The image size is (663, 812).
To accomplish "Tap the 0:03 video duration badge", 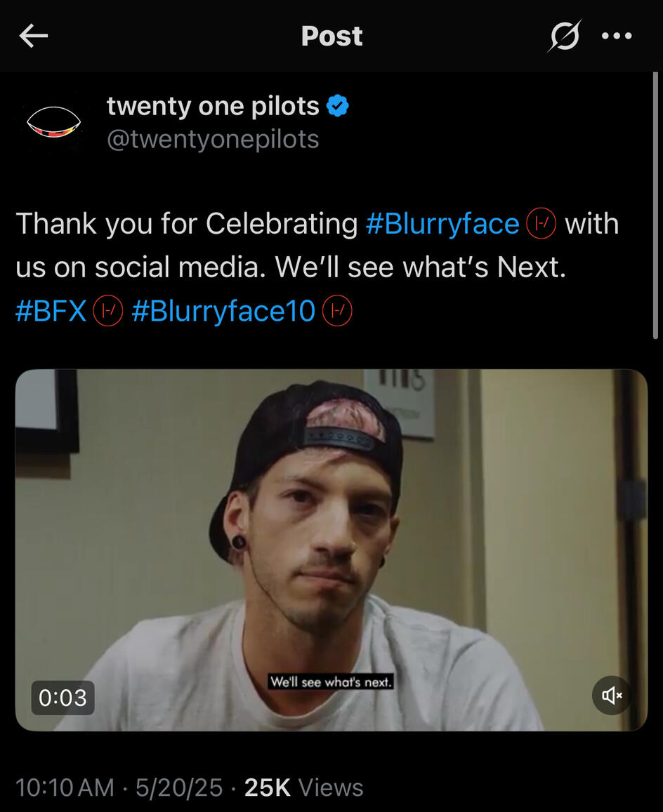I will tap(63, 698).
